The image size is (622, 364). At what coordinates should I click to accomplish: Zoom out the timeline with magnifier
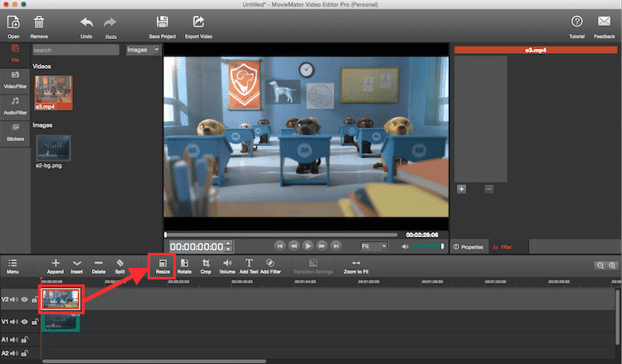pos(600,265)
